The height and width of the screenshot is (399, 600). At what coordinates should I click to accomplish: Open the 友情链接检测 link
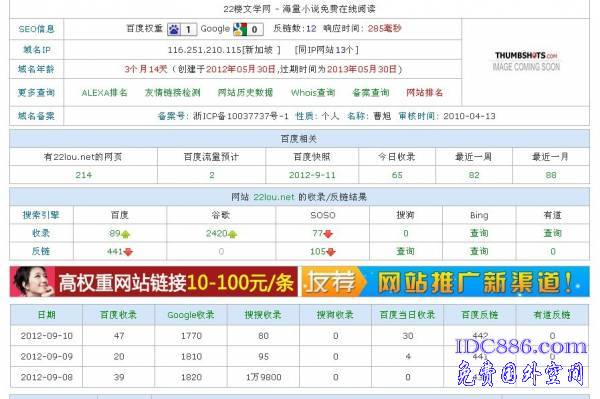[173, 93]
